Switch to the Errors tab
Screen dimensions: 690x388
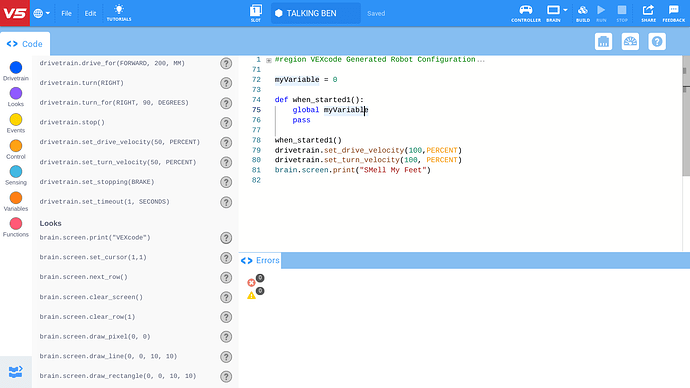[x=260, y=260]
